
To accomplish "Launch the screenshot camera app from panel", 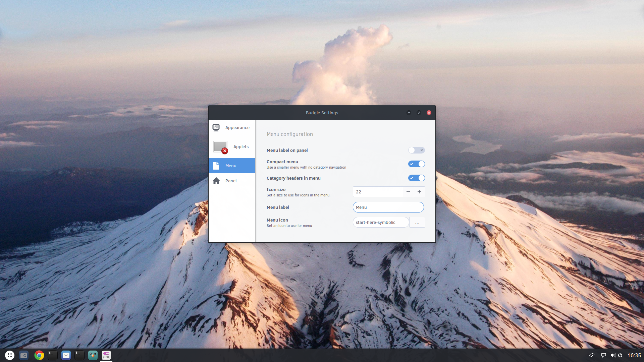I will click(24, 355).
